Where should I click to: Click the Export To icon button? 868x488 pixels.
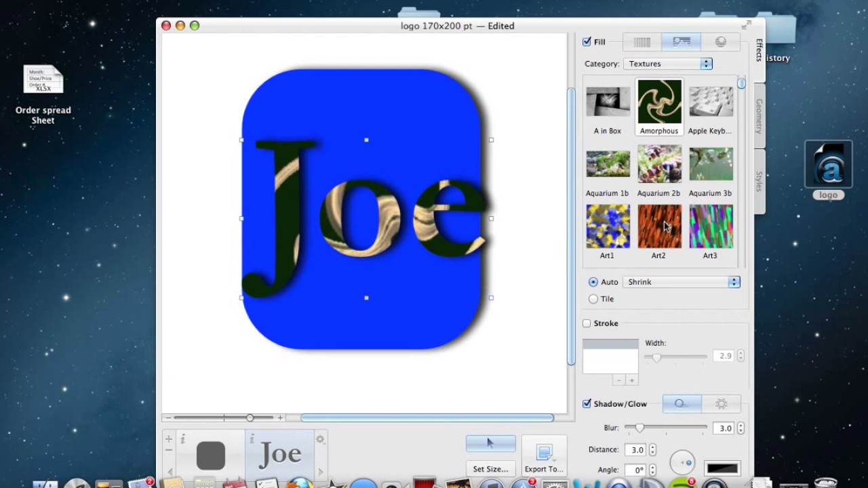pos(544,455)
